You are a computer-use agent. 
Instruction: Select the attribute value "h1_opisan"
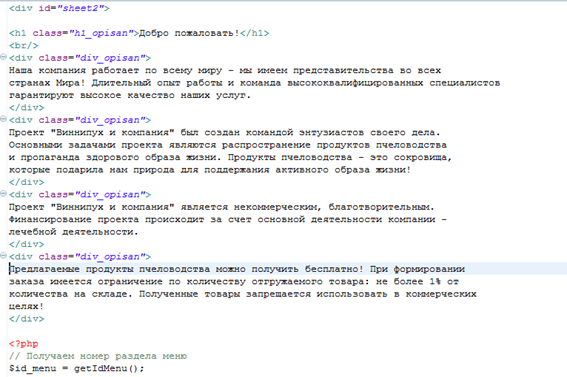[x=101, y=33]
